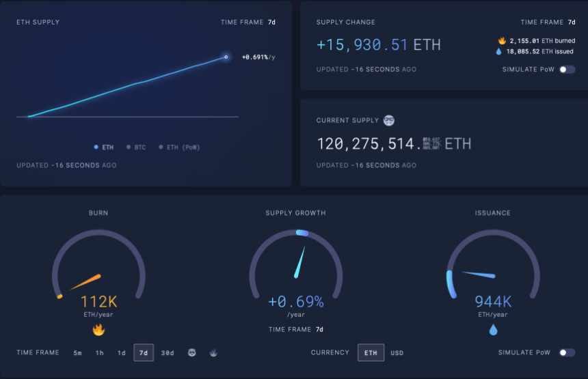Image resolution: width=588 pixels, height=379 pixels.
Task: Select ETH as the currency
Action: tap(370, 353)
